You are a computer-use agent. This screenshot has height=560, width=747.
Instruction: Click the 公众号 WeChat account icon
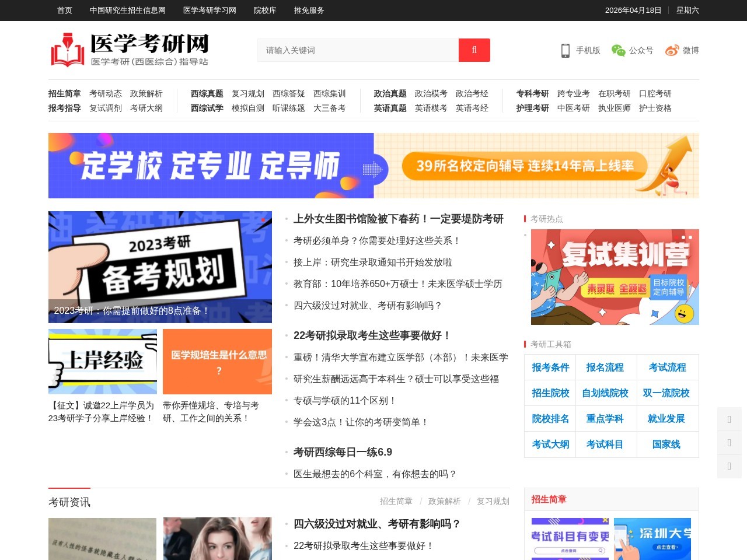617,50
